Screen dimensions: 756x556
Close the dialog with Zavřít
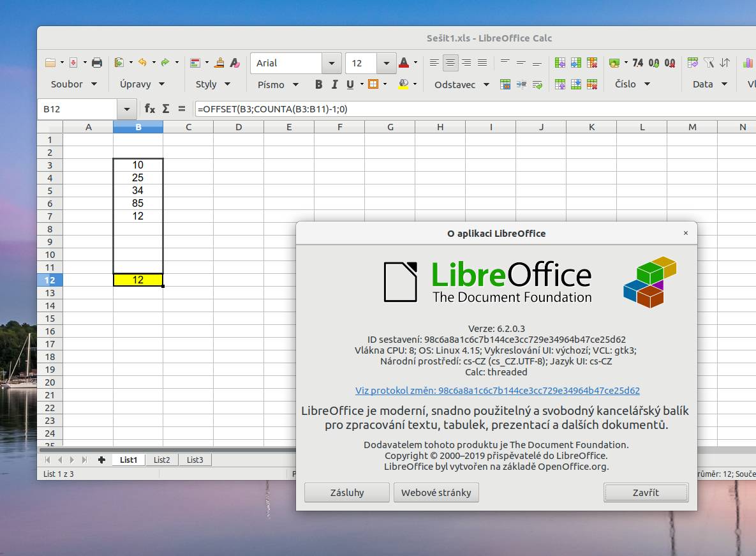point(646,493)
